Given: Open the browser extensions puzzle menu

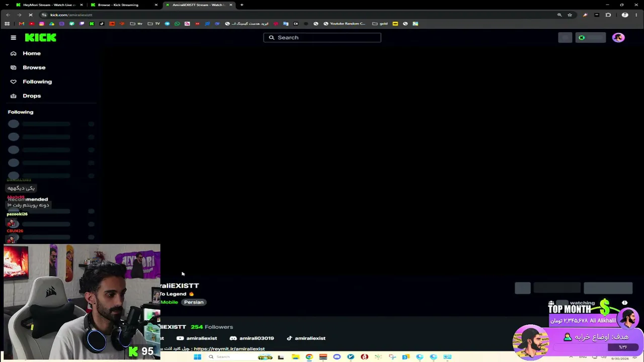Looking at the screenshot, I should coord(608,15).
